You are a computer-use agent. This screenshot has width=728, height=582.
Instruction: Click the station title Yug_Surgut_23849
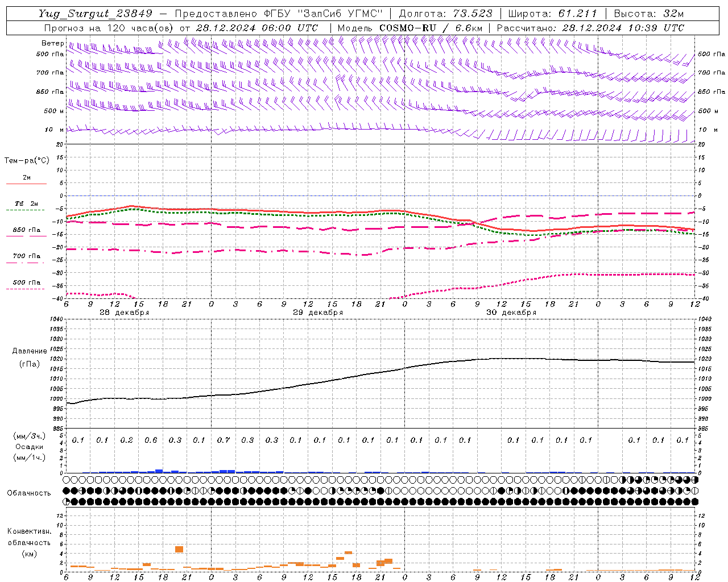point(96,14)
